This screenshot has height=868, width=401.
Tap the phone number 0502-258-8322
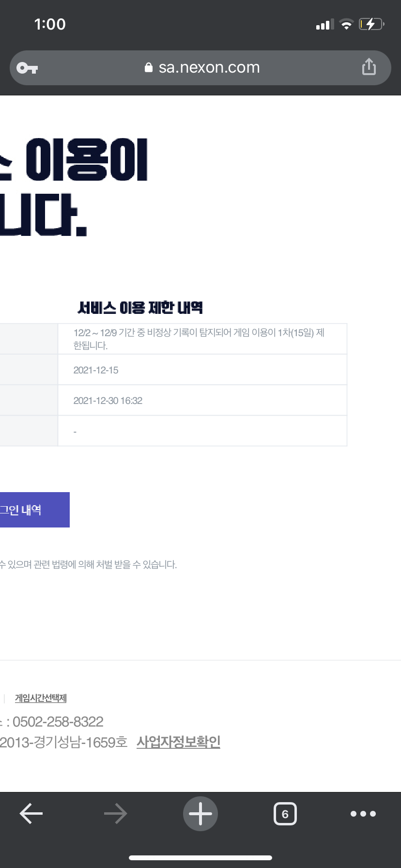coord(58,722)
